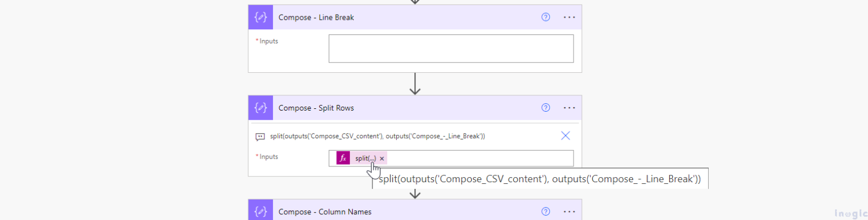Viewport: 868px width, 220px height.
Task: Click the arrow connector between Line Break and Split Rows
Action: 415,83
